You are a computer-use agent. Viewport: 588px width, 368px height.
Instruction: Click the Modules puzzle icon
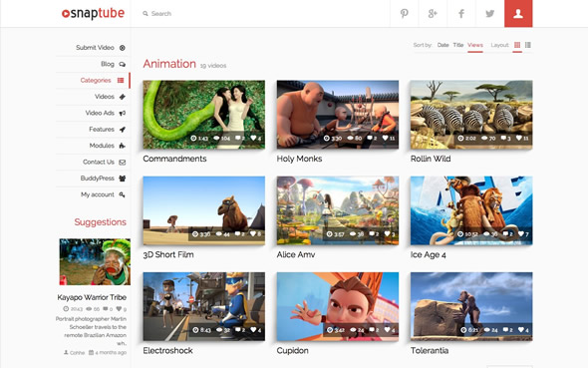123,146
